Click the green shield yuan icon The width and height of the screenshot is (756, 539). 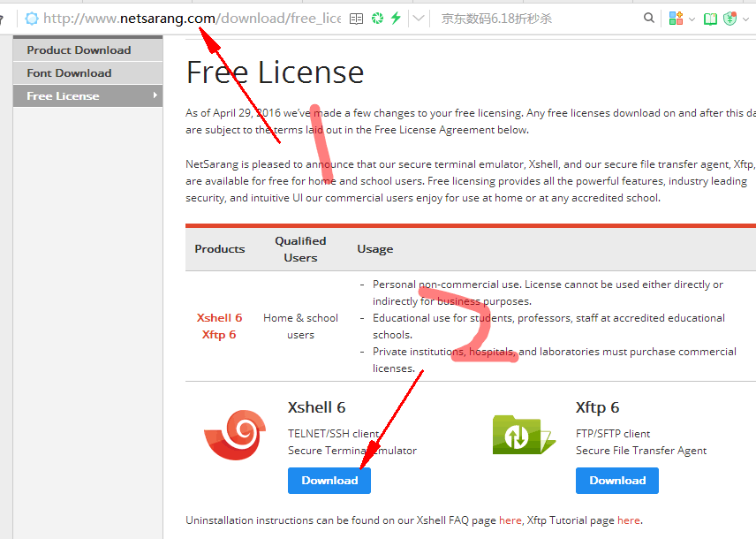[x=730, y=19]
